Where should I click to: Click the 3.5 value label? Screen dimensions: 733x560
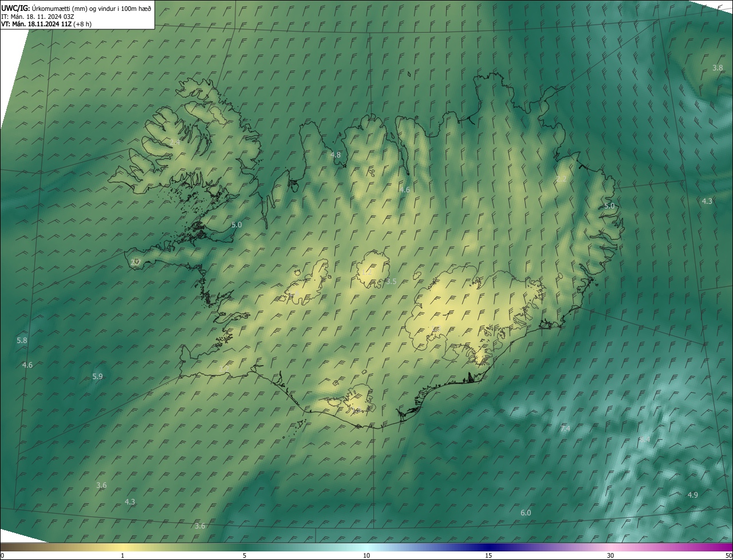point(391,281)
